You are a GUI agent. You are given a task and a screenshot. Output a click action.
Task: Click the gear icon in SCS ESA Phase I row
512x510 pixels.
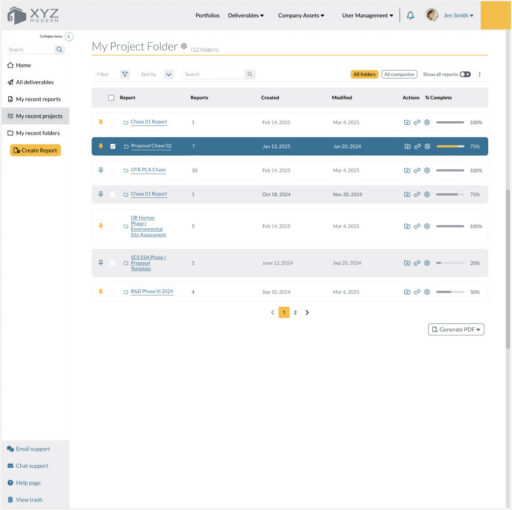[x=427, y=263]
